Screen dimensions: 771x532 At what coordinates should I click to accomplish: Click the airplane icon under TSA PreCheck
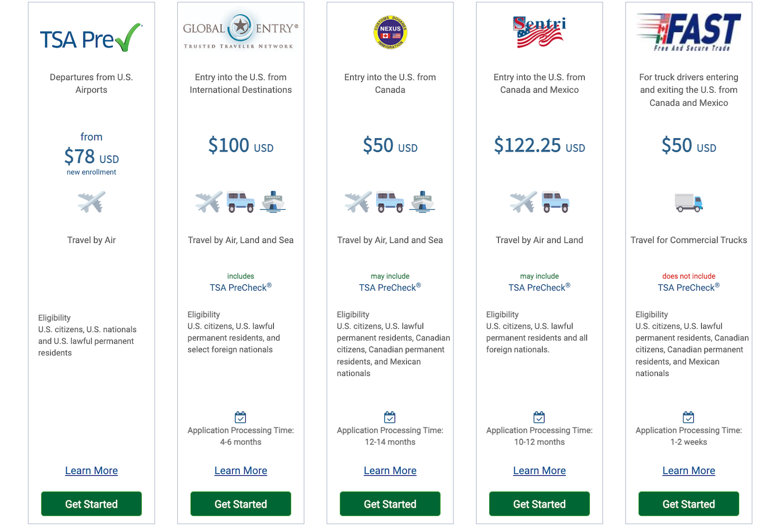92,202
